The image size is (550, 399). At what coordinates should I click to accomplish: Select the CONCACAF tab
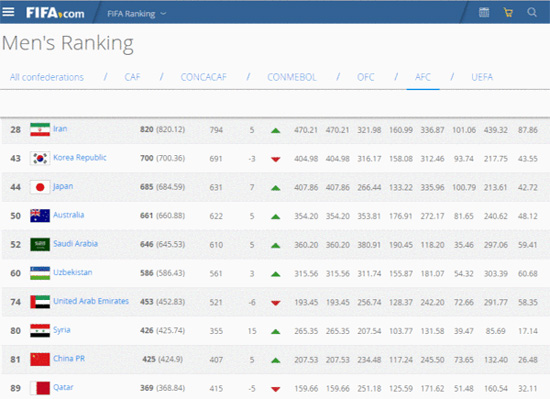(x=203, y=77)
